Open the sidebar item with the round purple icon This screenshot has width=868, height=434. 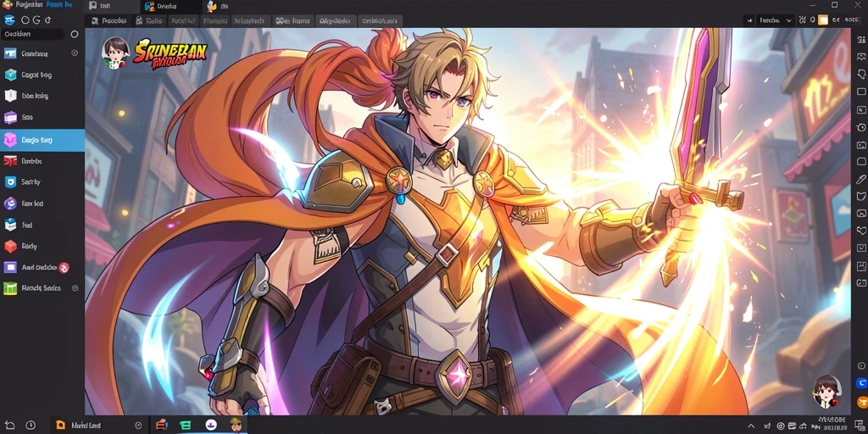(x=42, y=203)
